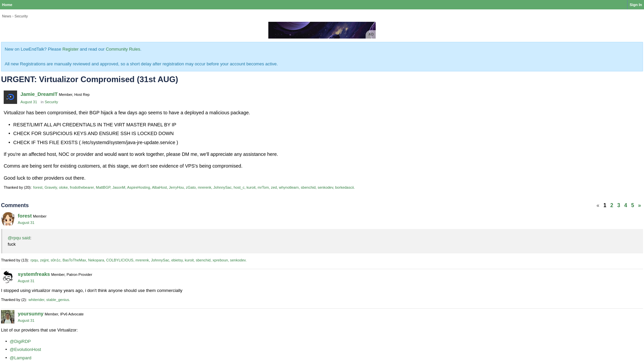Select current page 1 in pager

coord(605,205)
